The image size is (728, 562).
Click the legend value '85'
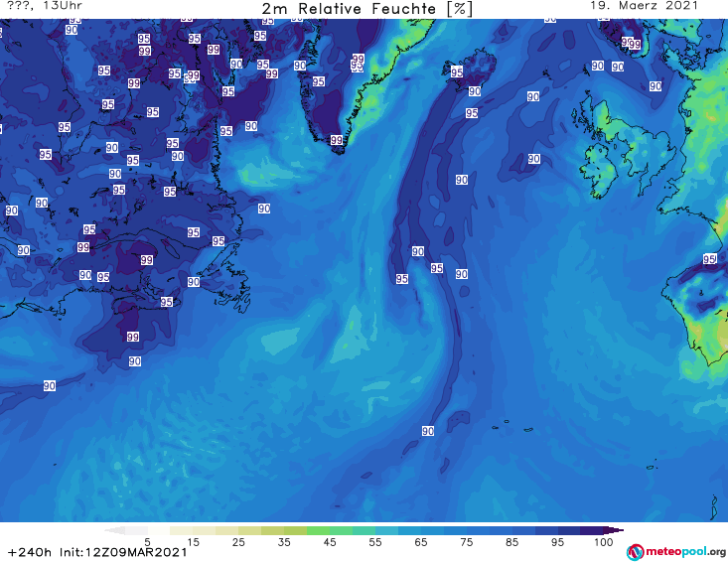click(x=512, y=542)
